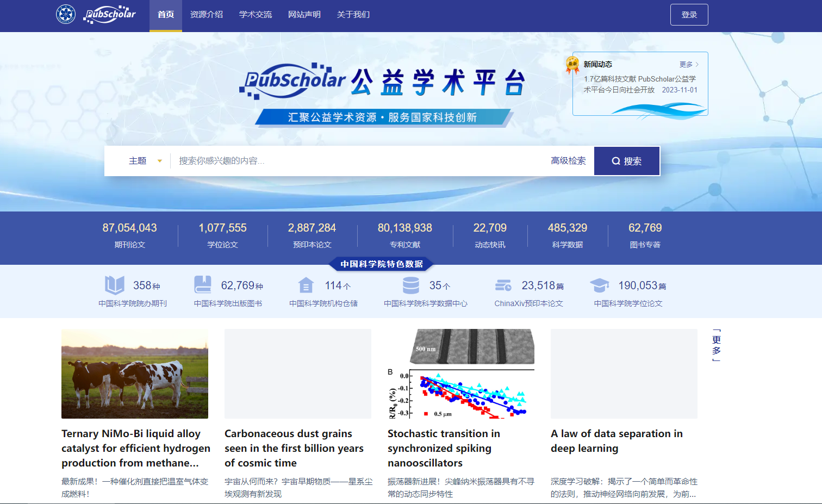Open the 主题 search field dropdown
822x504 pixels.
point(145,161)
